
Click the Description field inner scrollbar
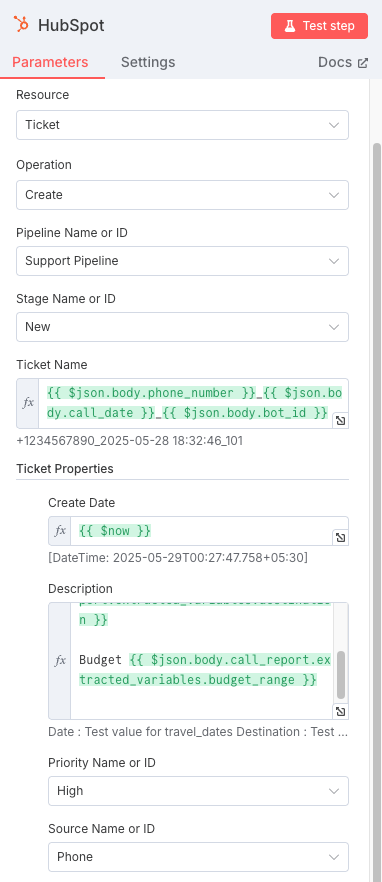[x=341, y=675]
